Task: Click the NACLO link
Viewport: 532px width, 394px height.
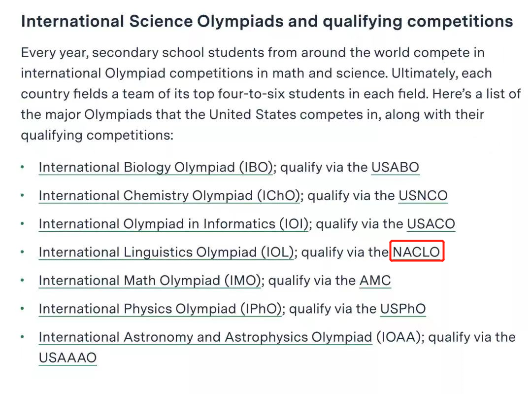Action: tap(417, 252)
